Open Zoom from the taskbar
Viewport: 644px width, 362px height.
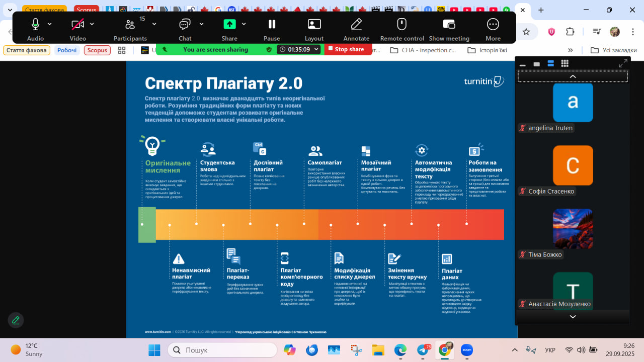point(467,350)
